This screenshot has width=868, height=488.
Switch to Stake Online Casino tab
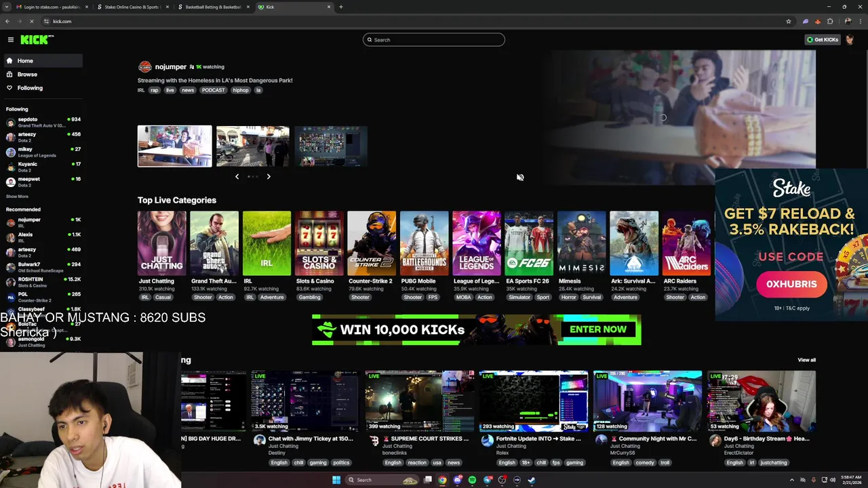coord(132,7)
